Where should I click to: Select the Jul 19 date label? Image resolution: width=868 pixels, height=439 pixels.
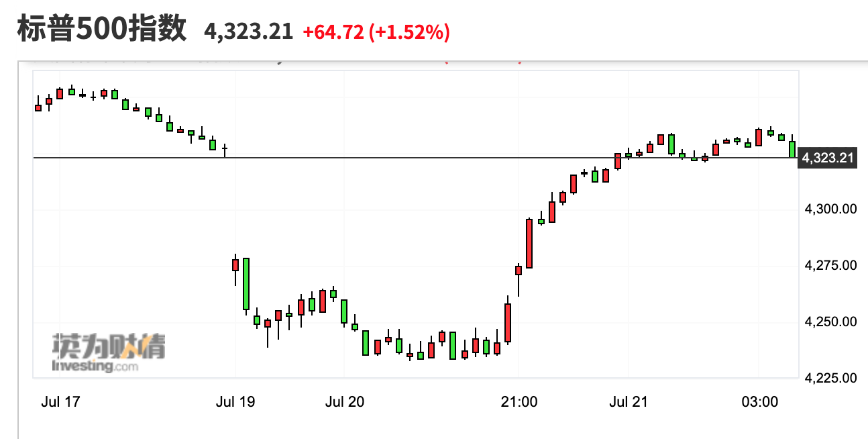pos(236,402)
